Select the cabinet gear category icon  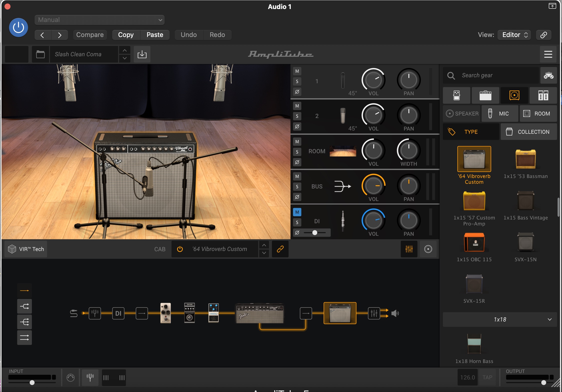coord(514,95)
